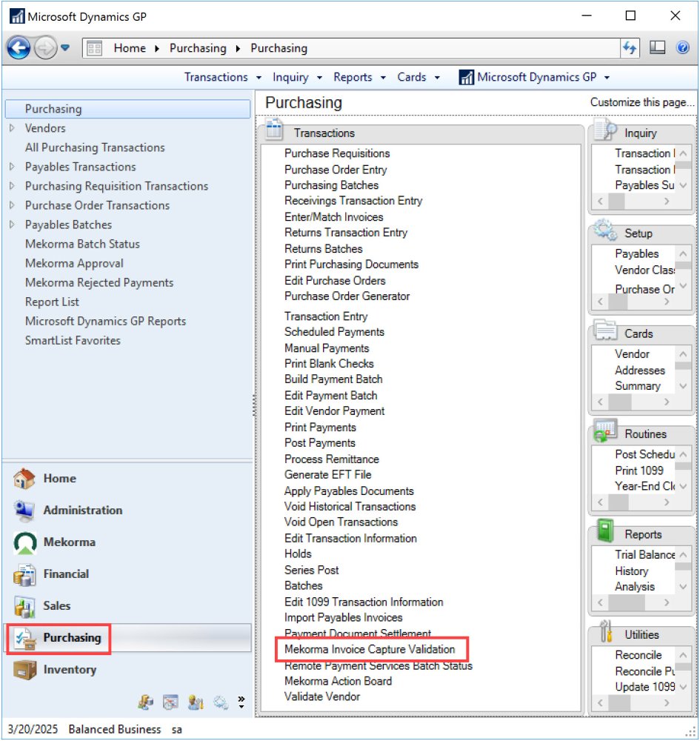The image size is (700, 741).
Task: Click the refresh icon in address bar
Action: coord(630,47)
